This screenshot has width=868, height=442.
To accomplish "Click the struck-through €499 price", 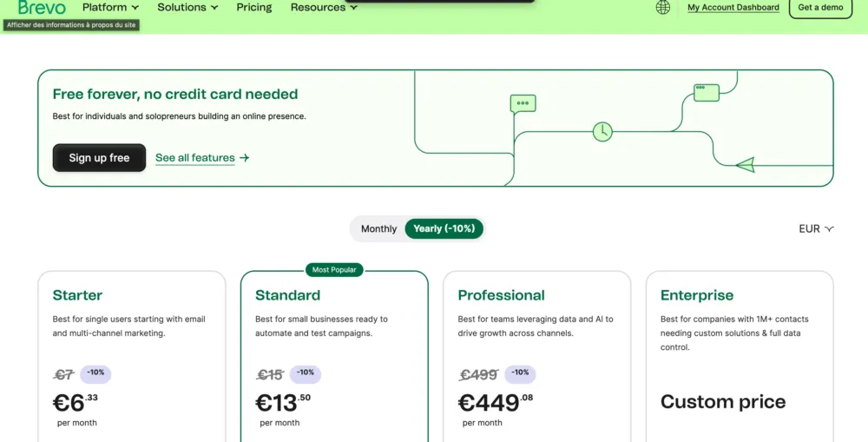I will (x=478, y=375).
